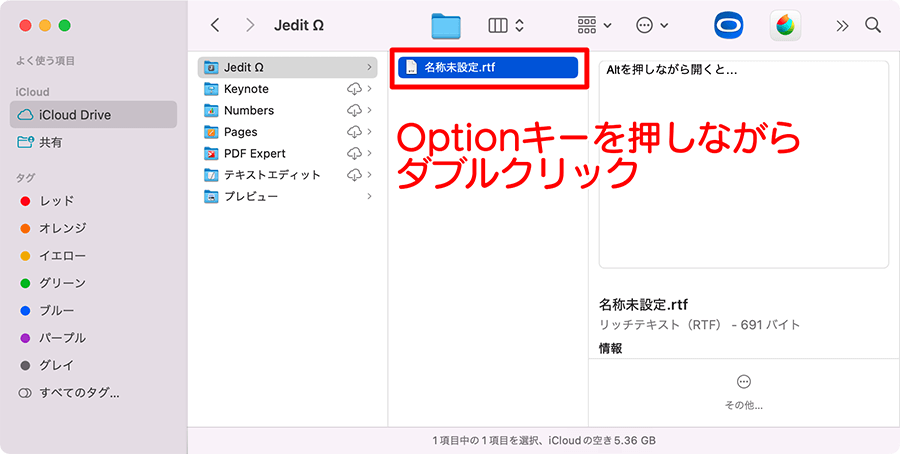Click window title Jedit Ω
900x454 pixels.
[299, 25]
